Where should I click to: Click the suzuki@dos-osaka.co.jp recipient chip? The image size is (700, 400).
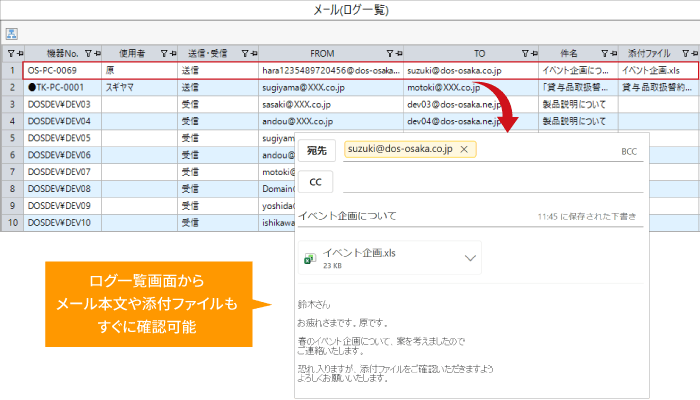click(410, 150)
